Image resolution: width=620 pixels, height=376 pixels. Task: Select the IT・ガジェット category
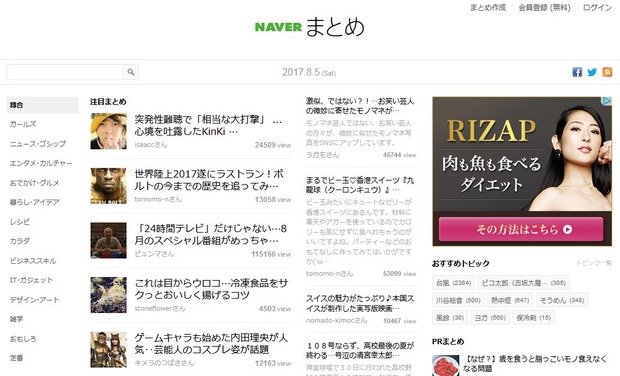pyautogui.click(x=31, y=280)
